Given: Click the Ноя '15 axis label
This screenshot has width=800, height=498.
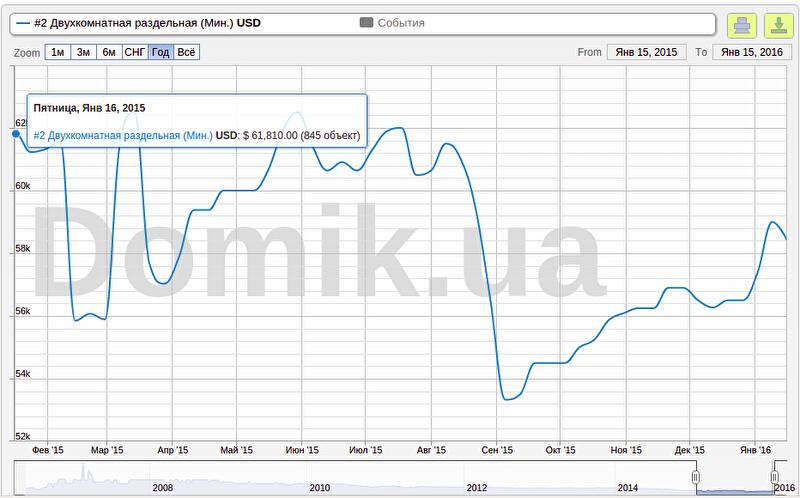Looking at the screenshot, I should pyautogui.click(x=626, y=450).
